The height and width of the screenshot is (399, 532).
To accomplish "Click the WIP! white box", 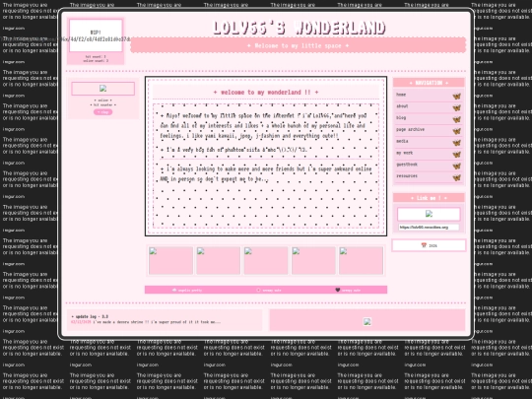I will [x=96, y=35].
